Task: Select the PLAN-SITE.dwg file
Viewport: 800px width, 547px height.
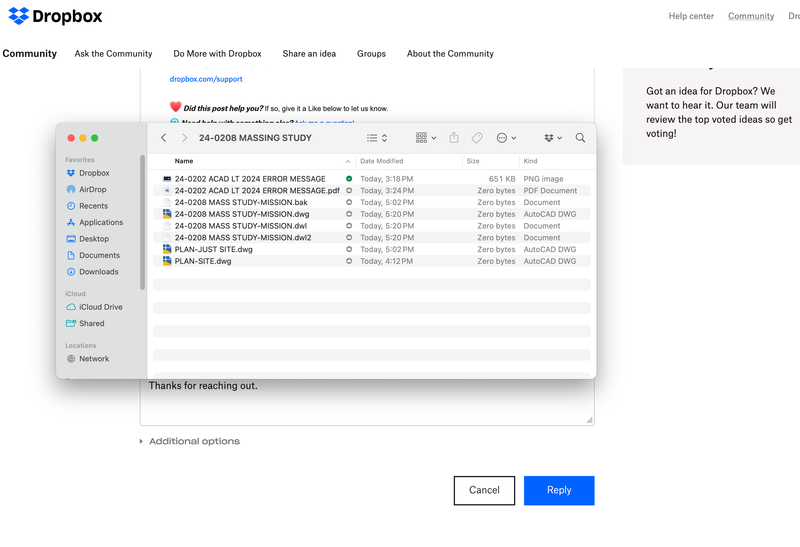Action: coord(372,261)
